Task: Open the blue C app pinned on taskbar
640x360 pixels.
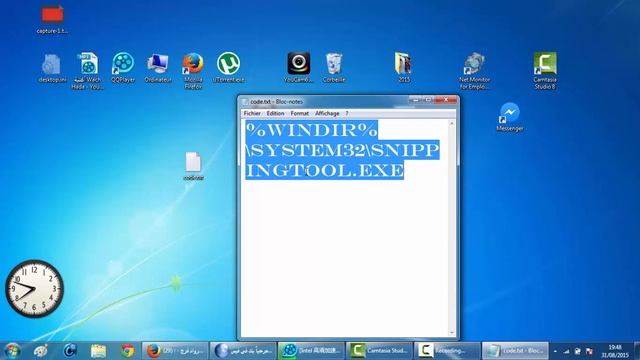Action: tap(70, 351)
